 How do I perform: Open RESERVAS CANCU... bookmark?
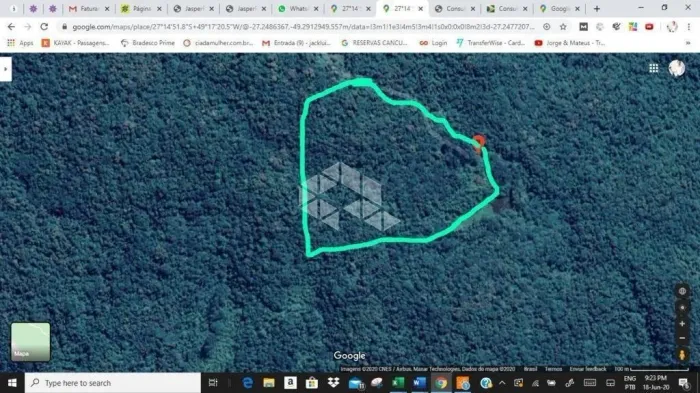point(375,43)
